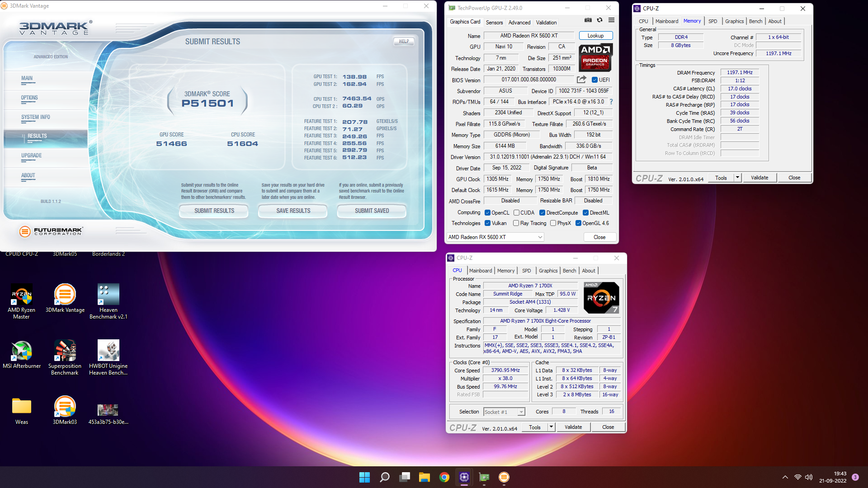The height and width of the screenshot is (488, 868).
Task: Click the AMD Radeon logo in GPU-Z
Action: 595,57
